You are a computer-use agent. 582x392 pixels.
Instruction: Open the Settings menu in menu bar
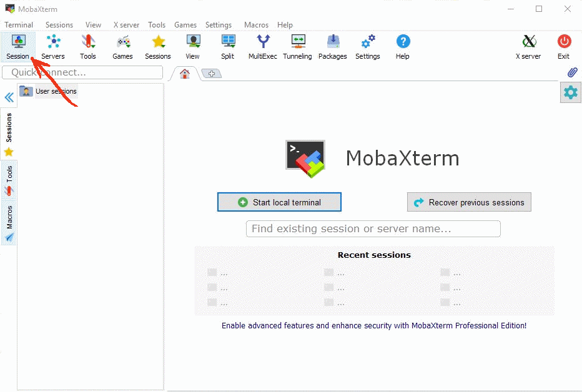[x=219, y=25]
